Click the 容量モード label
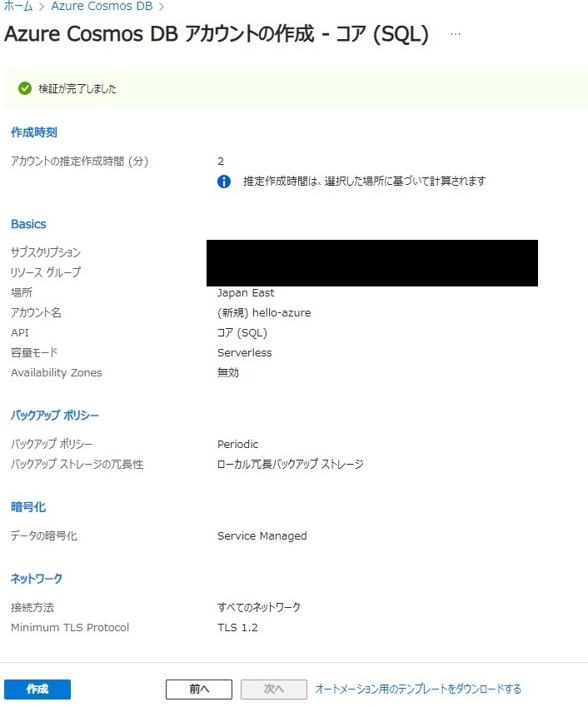The width and height of the screenshot is (588, 707). pyautogui.click(x=34, y=352)
